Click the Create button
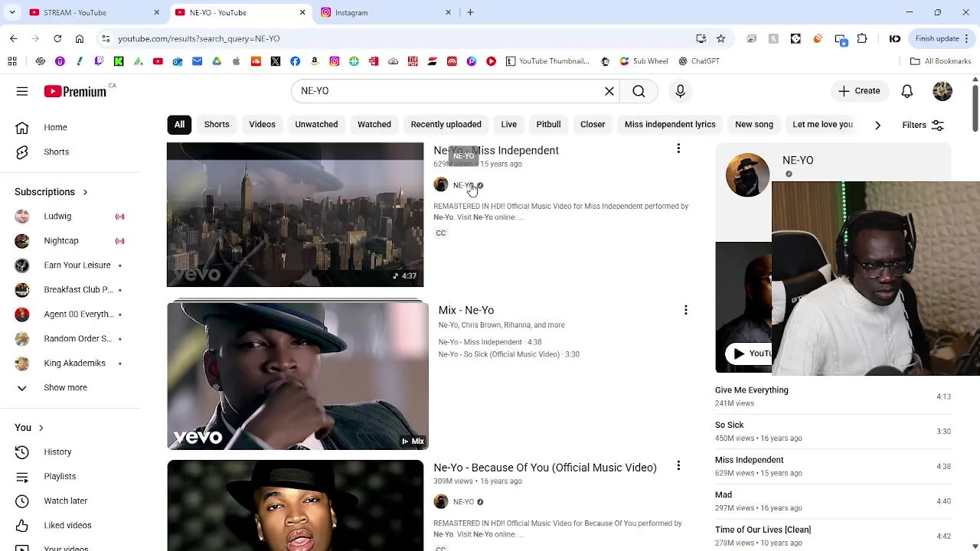This screenshot has width=980, height=551. (859, 91)
